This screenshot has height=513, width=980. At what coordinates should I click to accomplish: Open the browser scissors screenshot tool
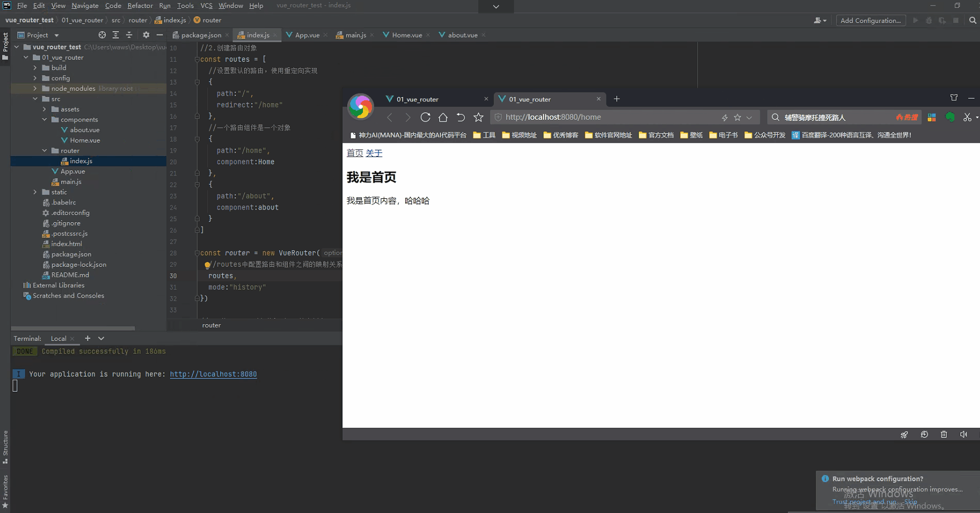click(x=967, y=117)
